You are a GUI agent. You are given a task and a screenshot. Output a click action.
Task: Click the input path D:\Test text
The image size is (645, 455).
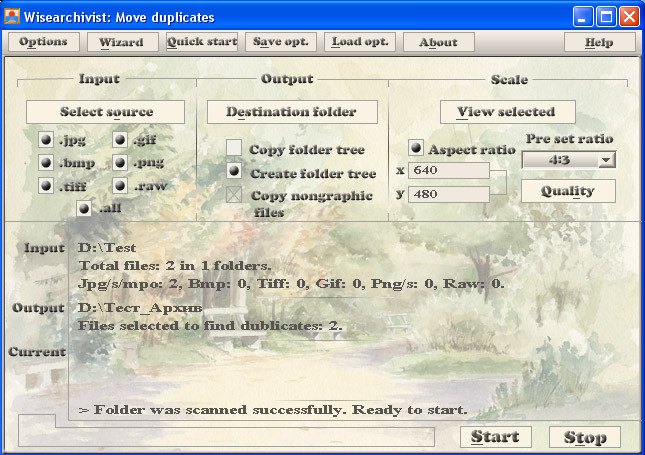(x=107, y=248)
